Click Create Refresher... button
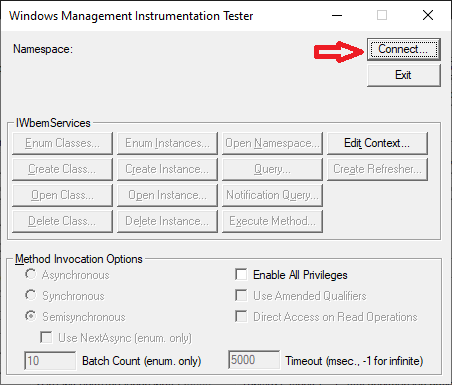452x385 pixels. 377,169
